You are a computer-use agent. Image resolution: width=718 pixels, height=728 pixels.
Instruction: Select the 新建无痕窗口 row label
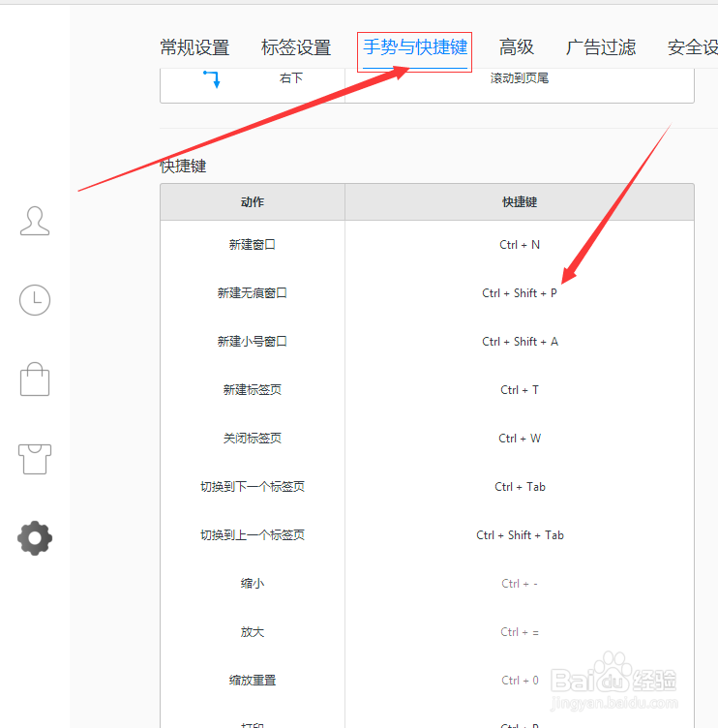click(253, 293)
